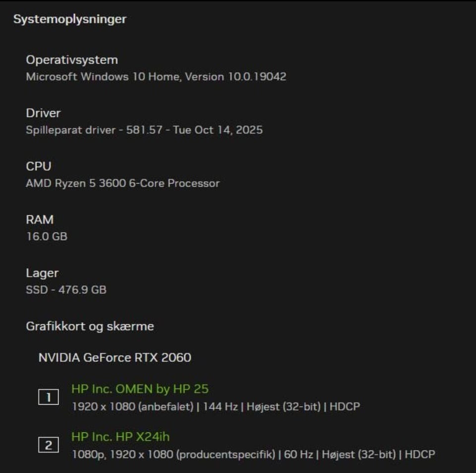Select the Operativsystem label

(72, 60)
